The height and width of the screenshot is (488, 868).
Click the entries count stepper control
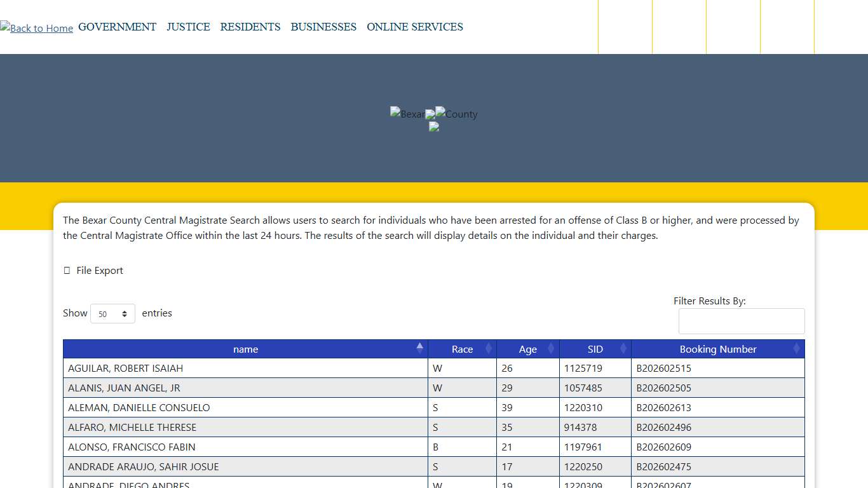126,313
